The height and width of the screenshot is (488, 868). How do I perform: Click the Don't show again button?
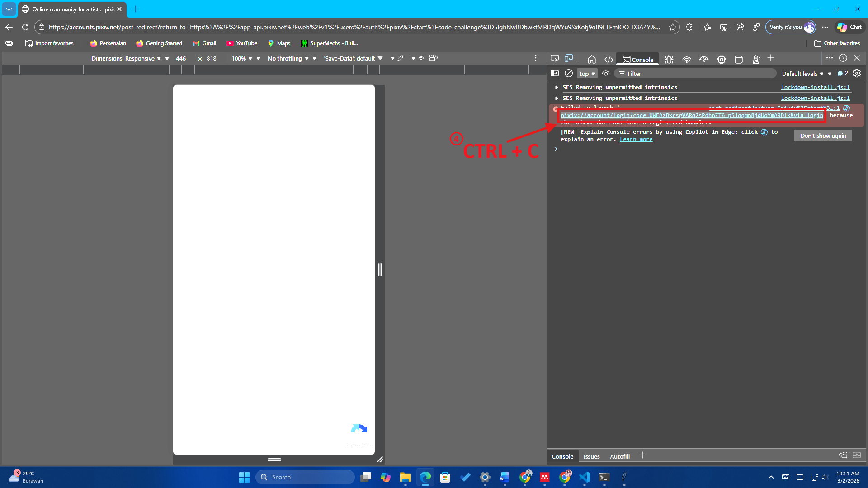tap(823, 136)
